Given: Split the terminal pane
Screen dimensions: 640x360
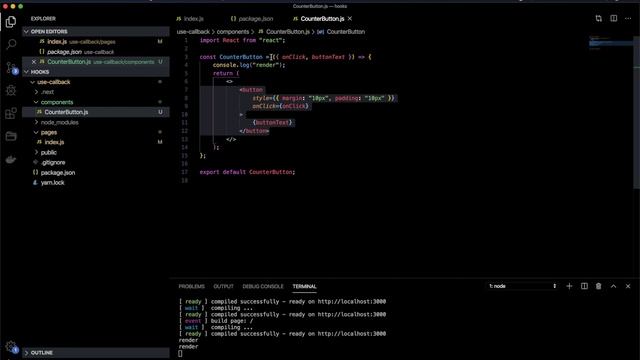Looking at the screenshot, I should pyautogui.click(x=584, y=286).
